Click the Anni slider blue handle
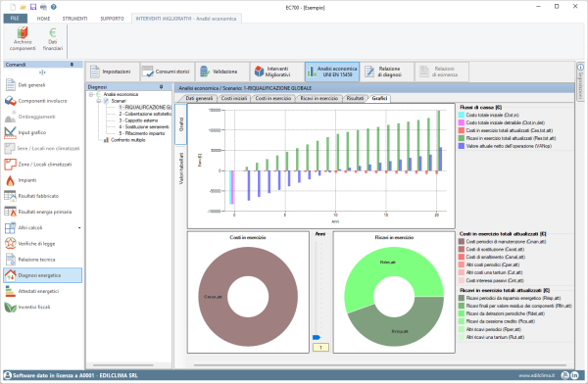Image resolution: width=588 pixels, height=384 pixels. [x=317, y=337]
